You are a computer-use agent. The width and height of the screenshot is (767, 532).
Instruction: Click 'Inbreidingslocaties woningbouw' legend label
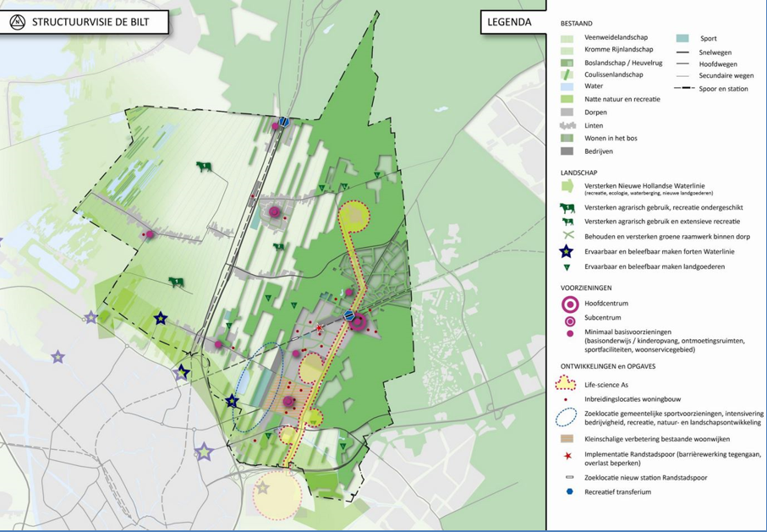(x=633, y=399)
